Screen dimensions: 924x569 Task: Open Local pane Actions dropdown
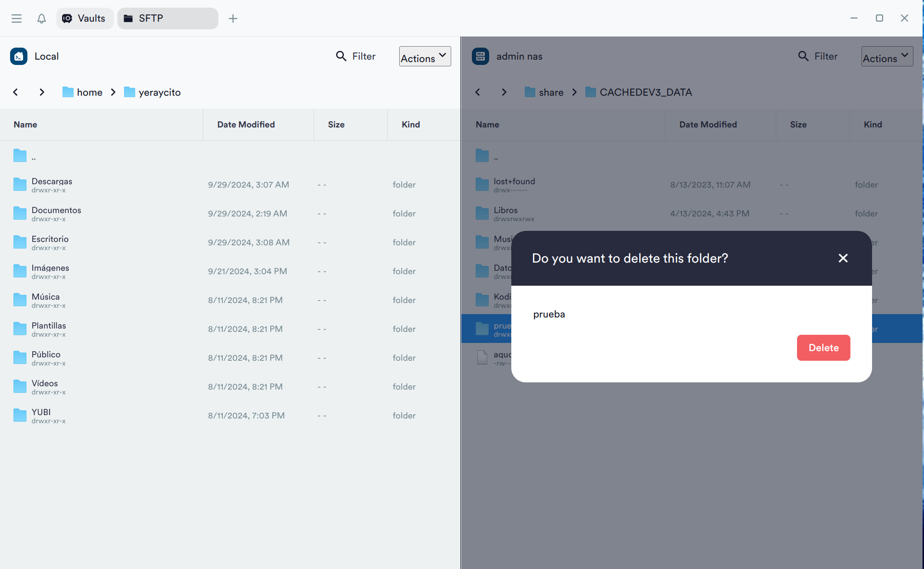click(x=425, y=57)
